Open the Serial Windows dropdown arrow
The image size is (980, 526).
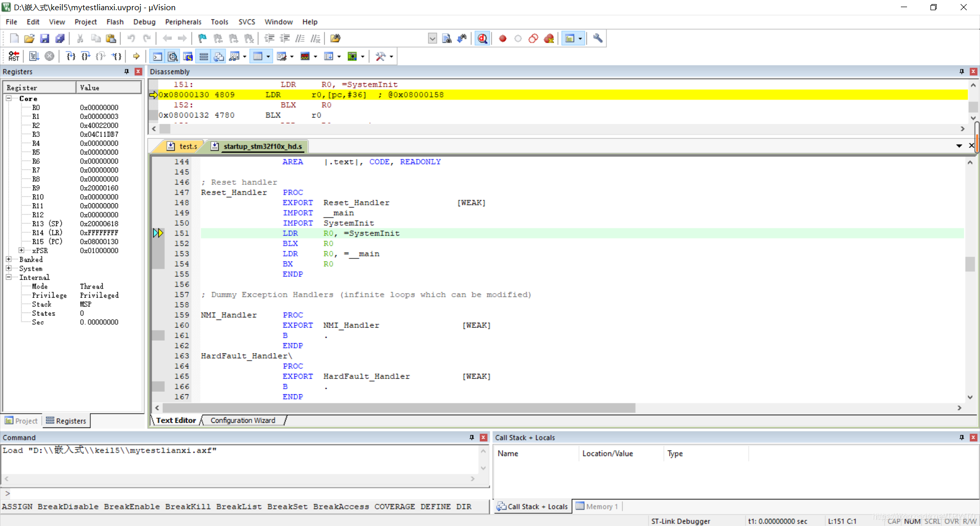[292, 57]
